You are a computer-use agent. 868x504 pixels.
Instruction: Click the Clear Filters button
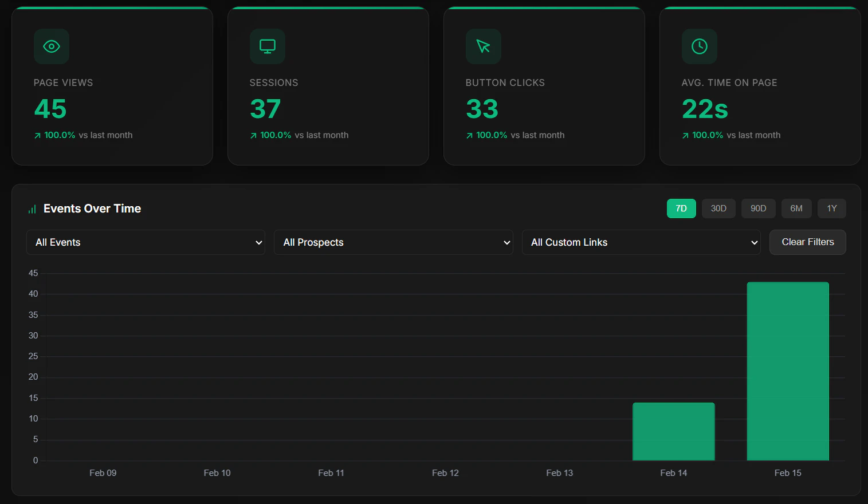pyautogui.click(x=807, y=242)
